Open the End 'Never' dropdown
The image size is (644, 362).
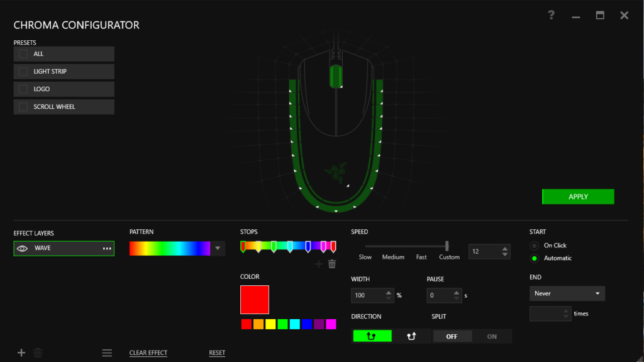pos(567,293)
